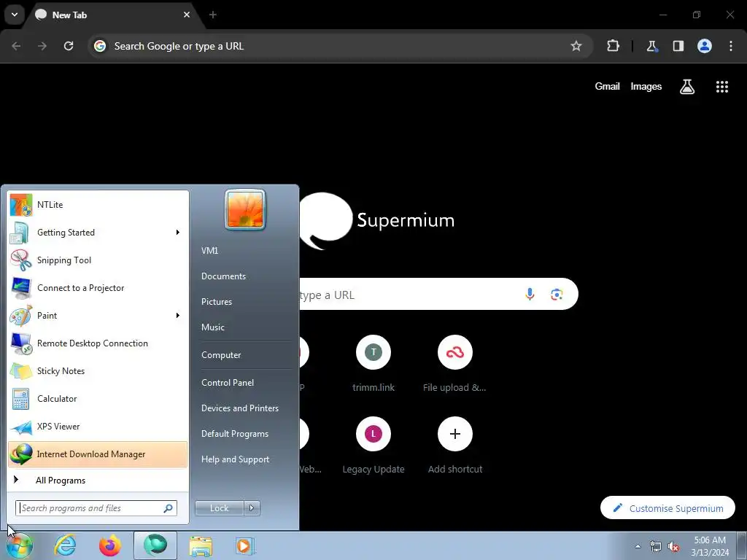
Task: Launch Sticky Notes
Action: (x=98, y=371)
